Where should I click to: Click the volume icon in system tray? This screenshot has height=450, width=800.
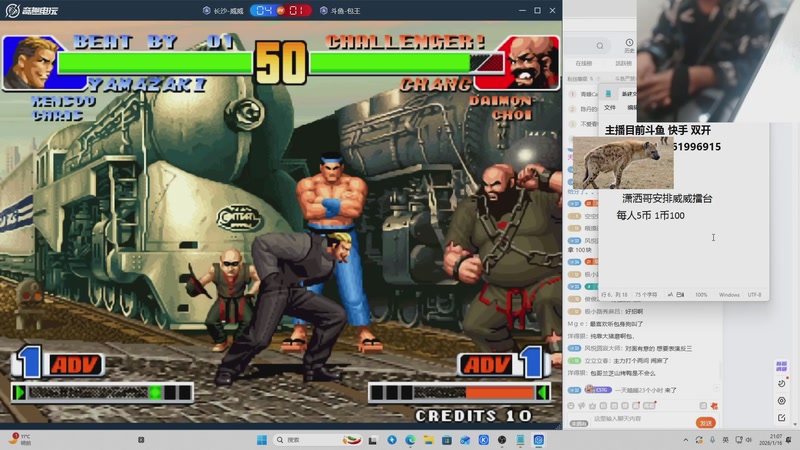coord(748,440)
